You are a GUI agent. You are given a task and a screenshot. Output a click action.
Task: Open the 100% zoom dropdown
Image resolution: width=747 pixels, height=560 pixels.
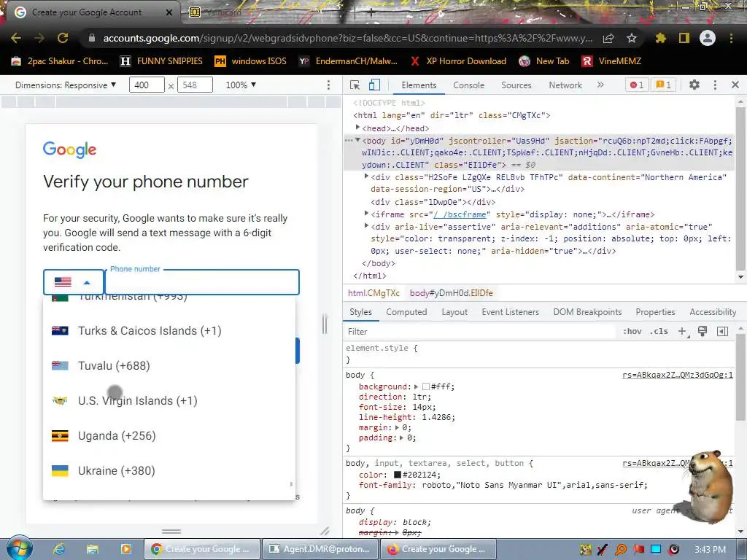point(241,85)
